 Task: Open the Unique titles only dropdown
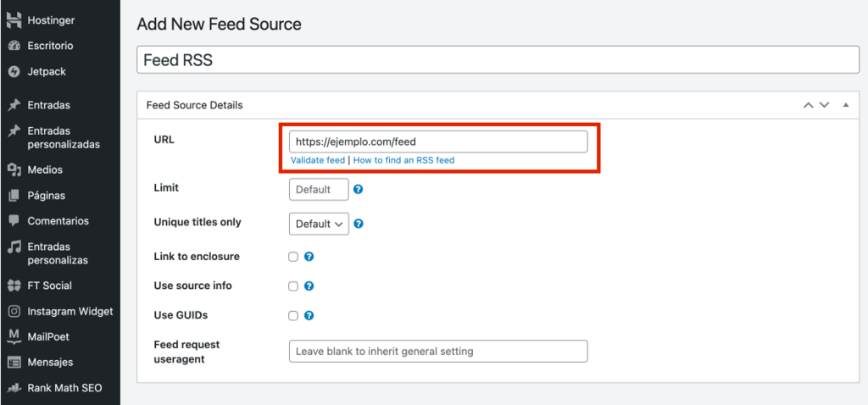pos(319,224)
